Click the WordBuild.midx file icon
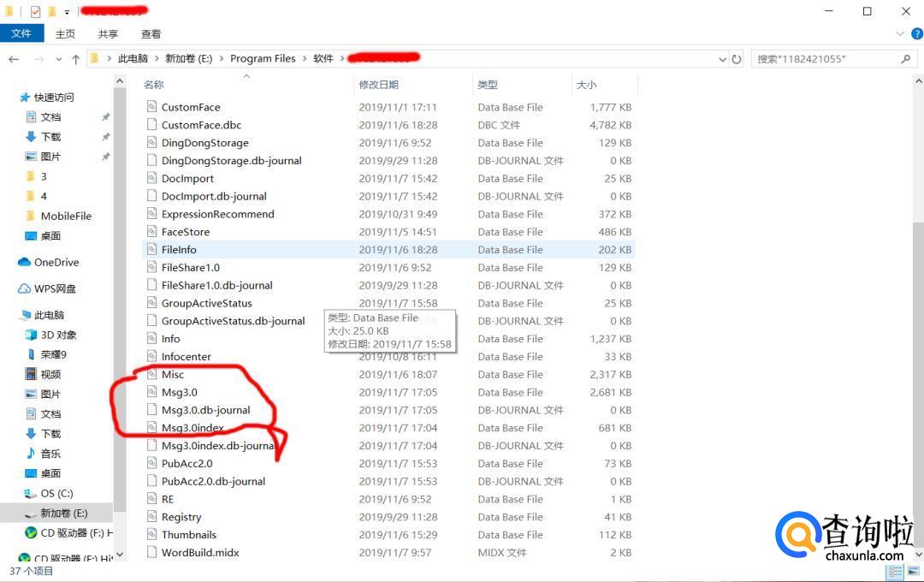 (151, 552)
